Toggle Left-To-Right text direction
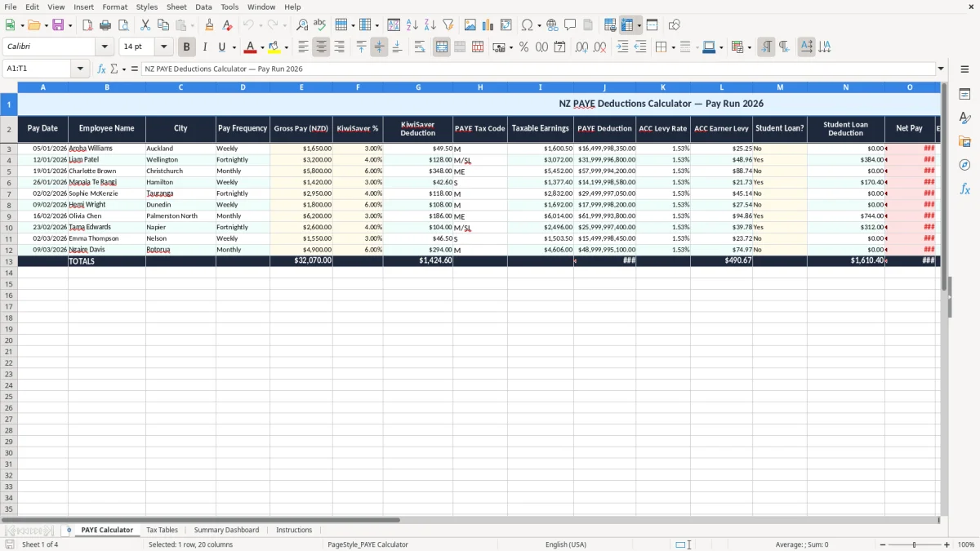The width and height of the screenshot is (980, 551). [766, 47]
